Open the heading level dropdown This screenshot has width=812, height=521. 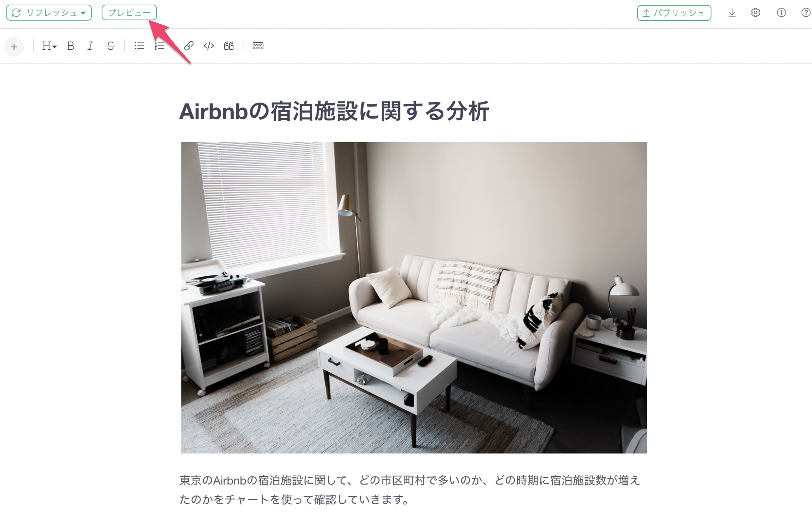pos(49,46)
